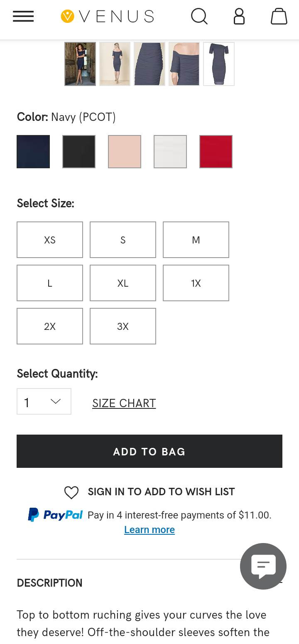Open the account profile icon

coord(239,17)
